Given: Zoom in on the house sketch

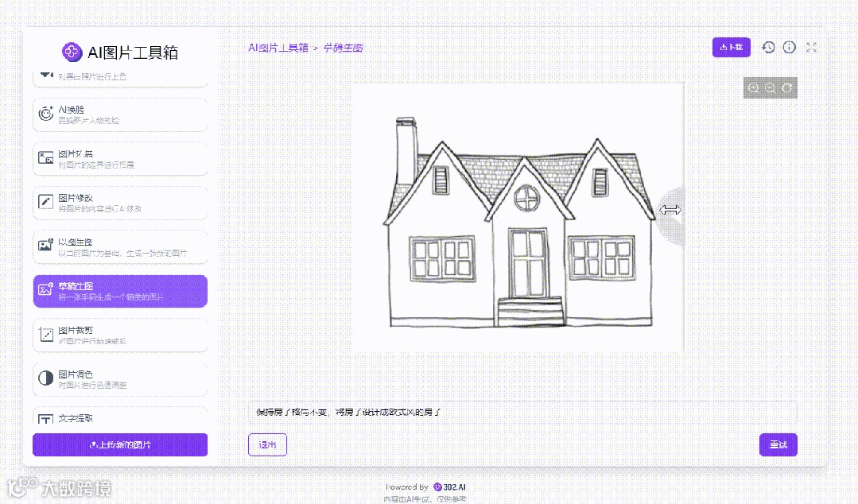Looking at the screenshot, I should click(753, 87).
